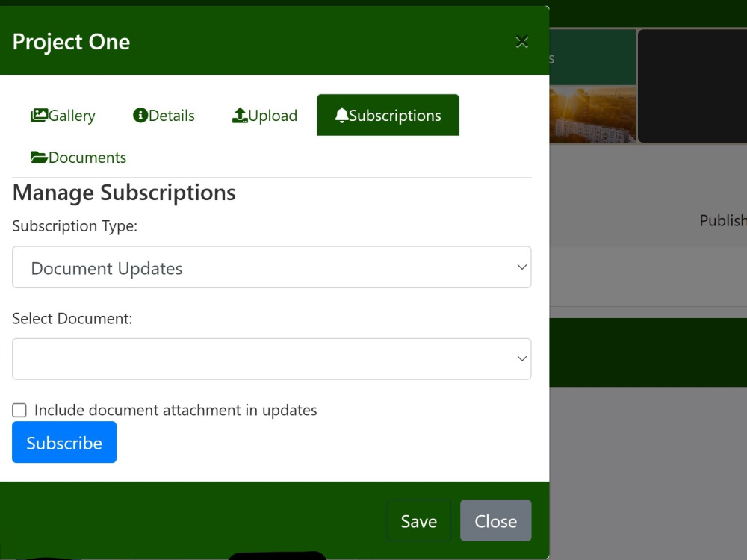Click the folder icon beside Documents

[39, 157]
